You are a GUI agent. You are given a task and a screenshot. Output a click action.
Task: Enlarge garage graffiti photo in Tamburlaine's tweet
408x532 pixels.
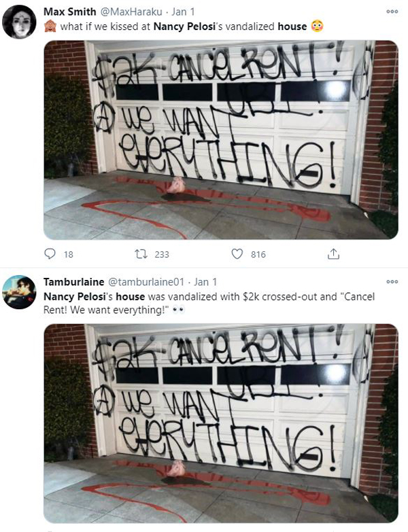coord(221,423)
